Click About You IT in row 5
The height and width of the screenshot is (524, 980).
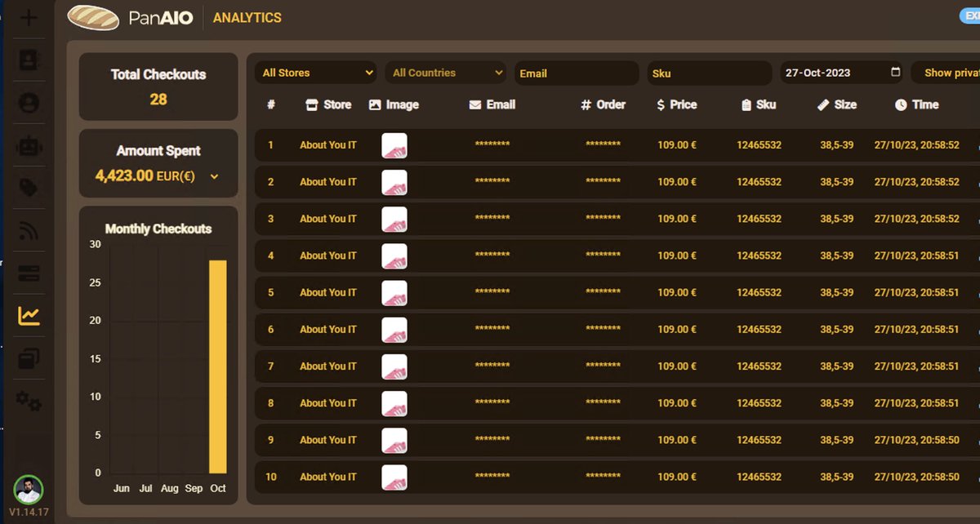tap(328, 292)
